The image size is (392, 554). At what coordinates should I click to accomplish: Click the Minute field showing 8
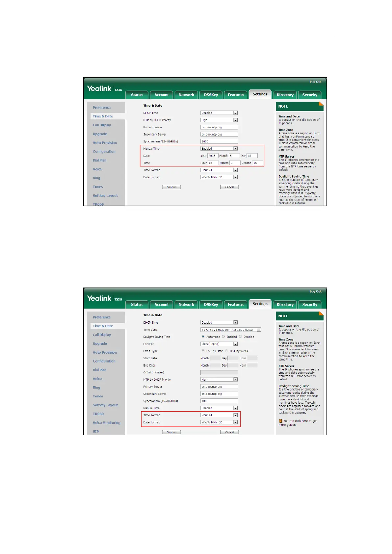coord(235,163)
